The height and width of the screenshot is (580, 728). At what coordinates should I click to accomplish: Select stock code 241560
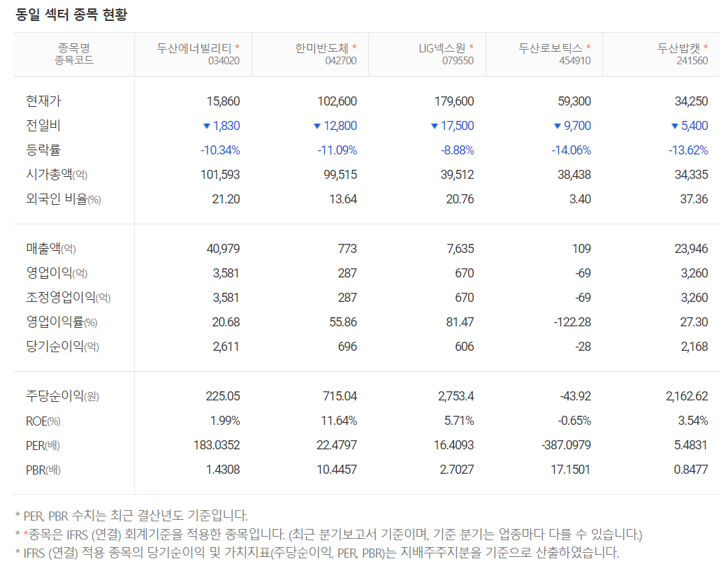[692, 61]
